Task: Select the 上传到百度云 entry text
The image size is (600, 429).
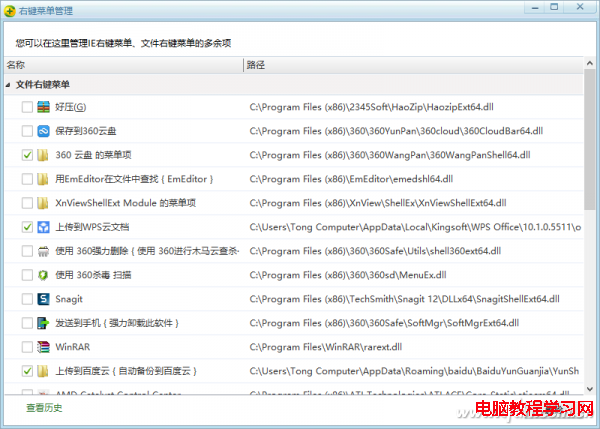Action: click(x=126, y=371)
